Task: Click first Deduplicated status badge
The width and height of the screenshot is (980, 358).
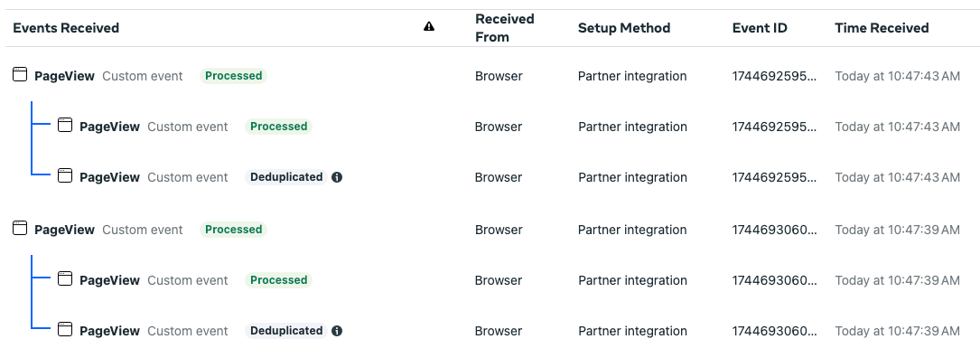Action: [286, 177]
